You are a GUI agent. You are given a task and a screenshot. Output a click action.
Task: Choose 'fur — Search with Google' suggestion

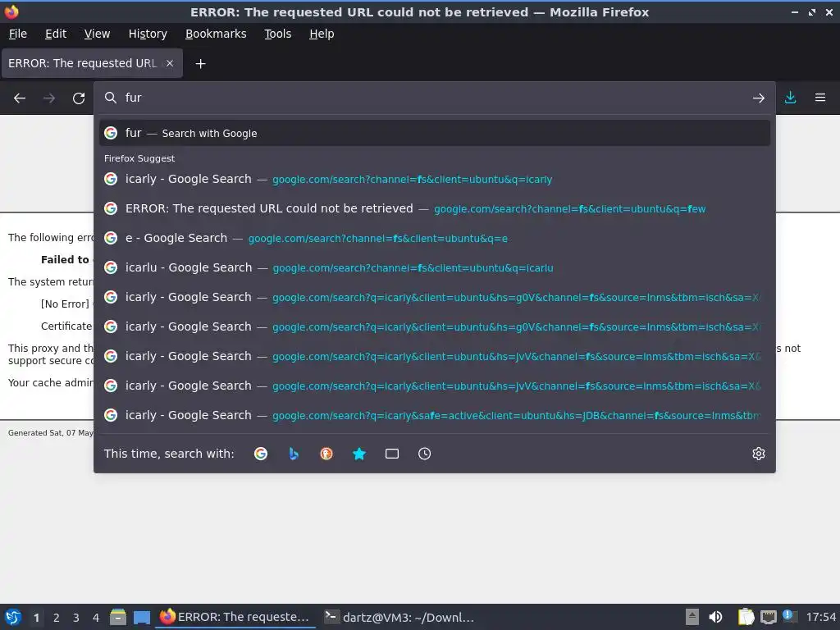(x=435, y=133)
